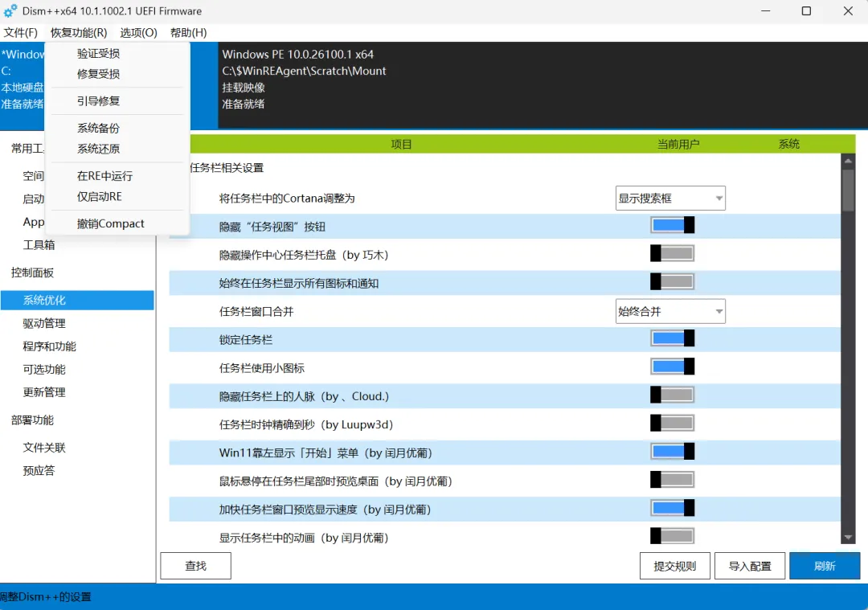Image resolution: width=868 pixels, height=610 pixels.
Task: Enable 鼠标悬停在任务栏尾部时预览桌面 switch
Action: [672, 479]
